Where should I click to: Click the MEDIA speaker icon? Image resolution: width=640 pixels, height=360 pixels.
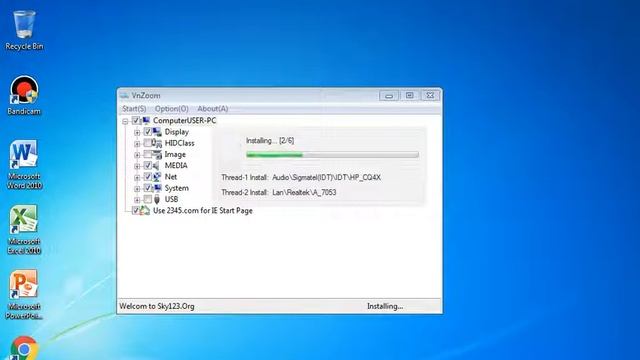(x=156, y=166)
